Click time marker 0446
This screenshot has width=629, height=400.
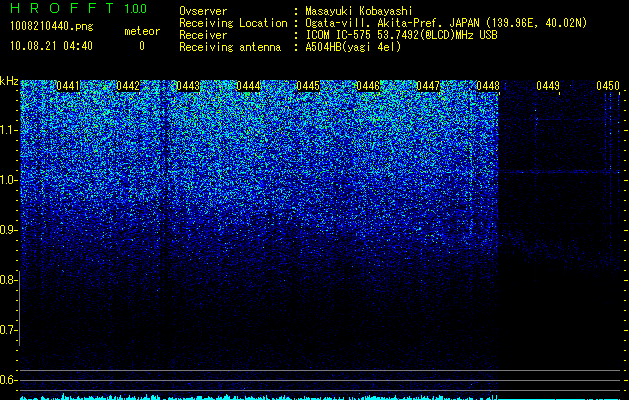[368, 86]
